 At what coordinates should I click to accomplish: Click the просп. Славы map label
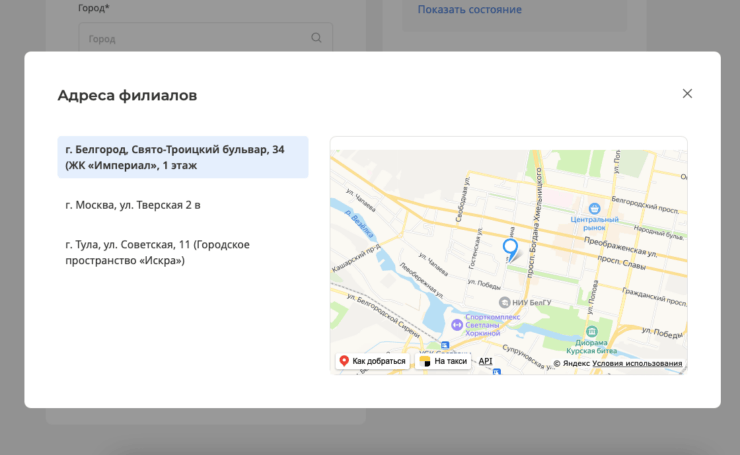click(x=621, y=262)
